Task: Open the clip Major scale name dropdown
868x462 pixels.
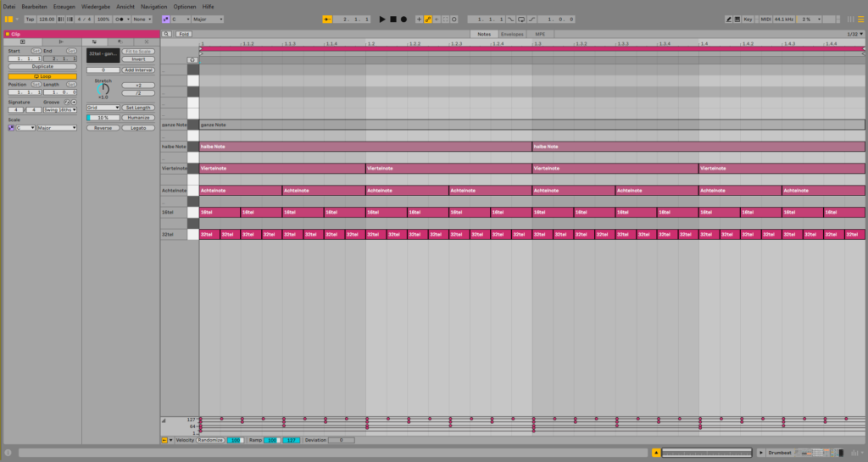Action: [x=57, y=128]
